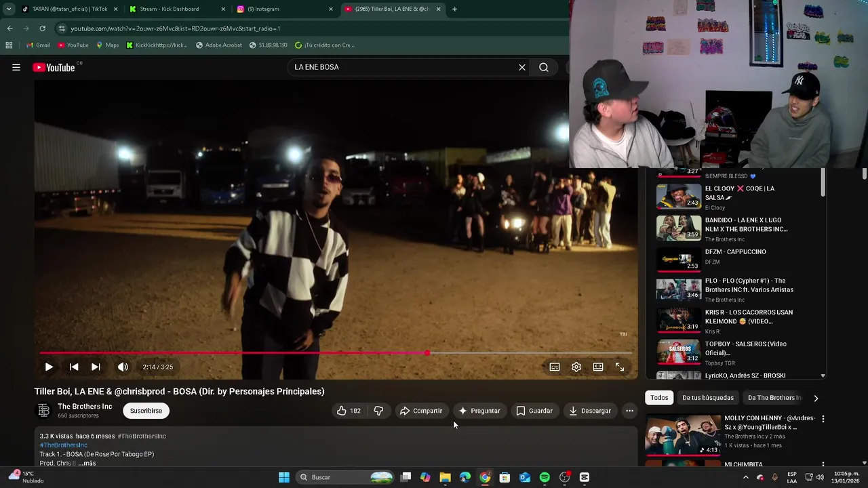This screenshot has width=868, height=488.
Task: Go to YouTube home via logo
Action: (54, 67)
